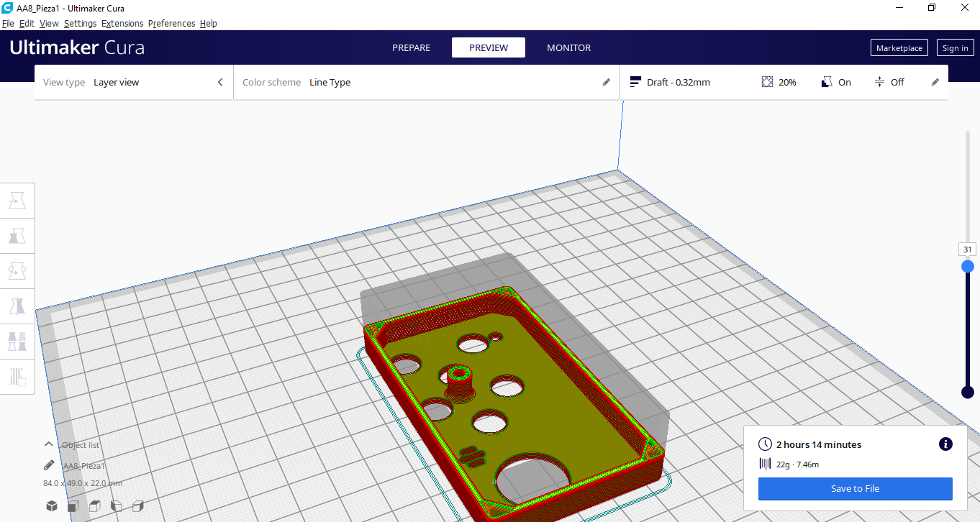Click the upper layer slider handle
Viewport: 980px width, 522px height.
[968, 266]
